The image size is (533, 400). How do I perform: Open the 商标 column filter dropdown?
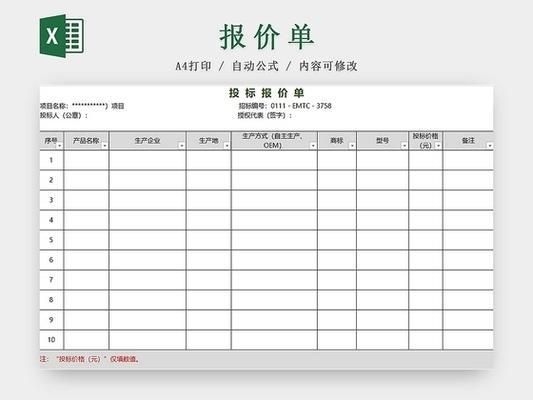(352, 146)
